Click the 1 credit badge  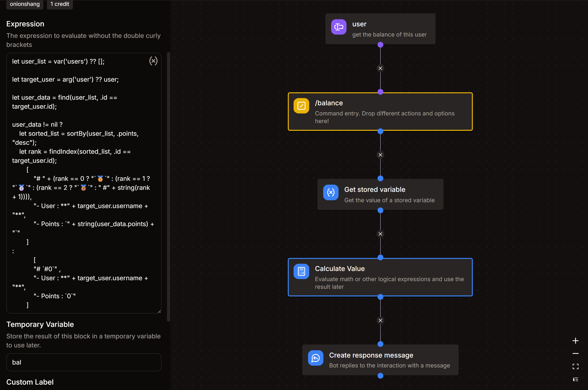pyautogui.click(x=60, y=4)
